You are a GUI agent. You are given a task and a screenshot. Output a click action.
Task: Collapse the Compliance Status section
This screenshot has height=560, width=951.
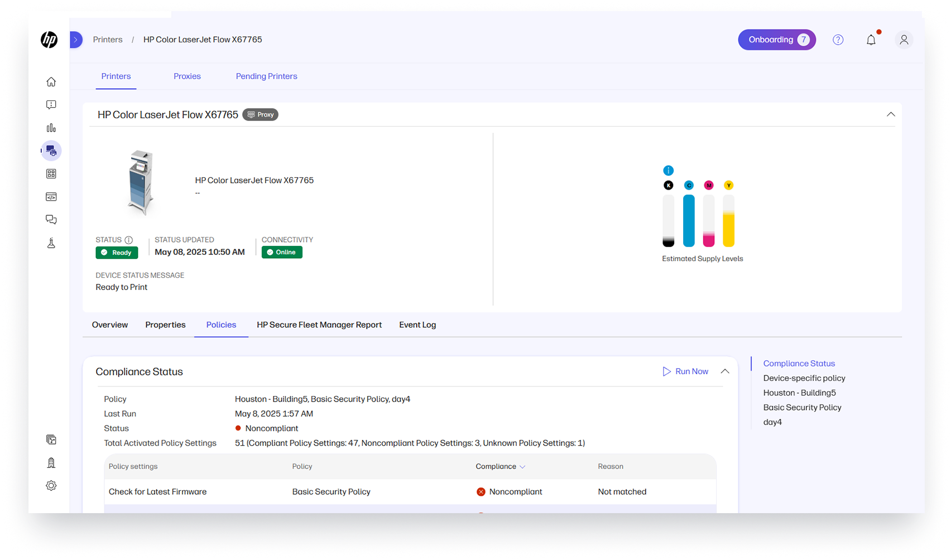point(725,371)
